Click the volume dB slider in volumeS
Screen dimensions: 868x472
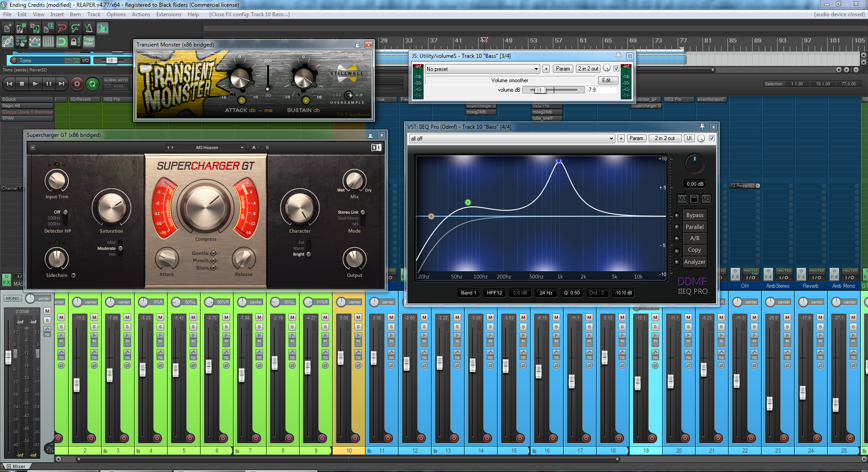pyautogui.click(x=553, y=90)
